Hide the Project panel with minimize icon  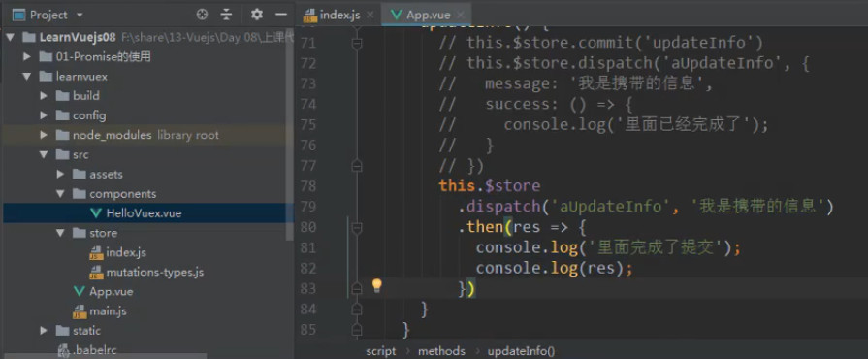[282, 15]
